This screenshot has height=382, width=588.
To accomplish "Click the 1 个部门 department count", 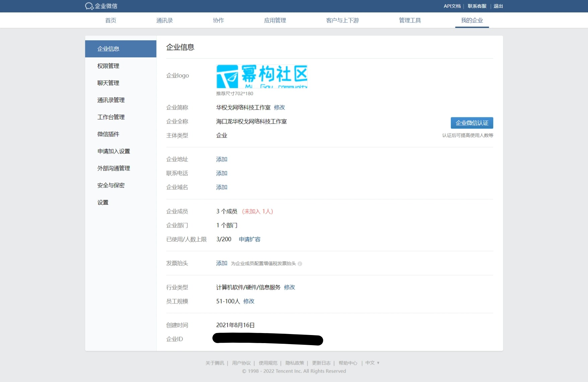I will [226, 225].
